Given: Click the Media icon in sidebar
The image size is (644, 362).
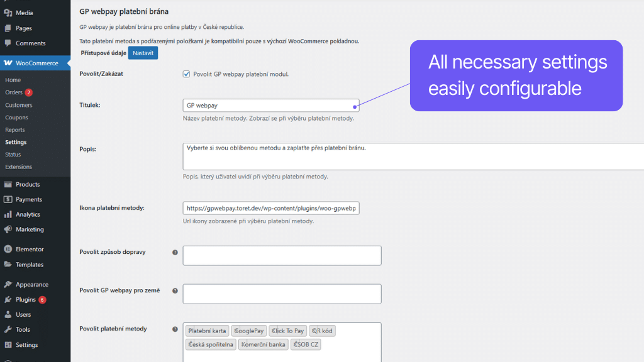Looking at the screenshot, I should [8, 13].
